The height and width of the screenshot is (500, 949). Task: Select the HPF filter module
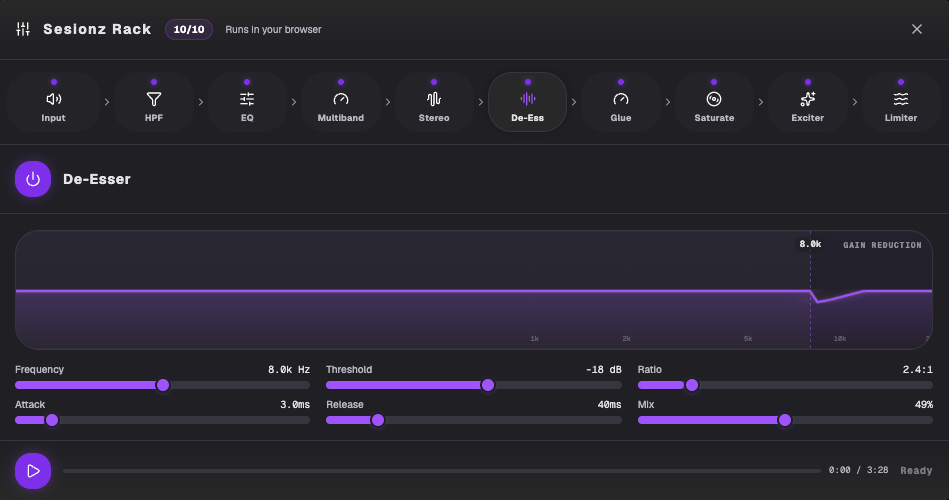[x=154, y=102]
